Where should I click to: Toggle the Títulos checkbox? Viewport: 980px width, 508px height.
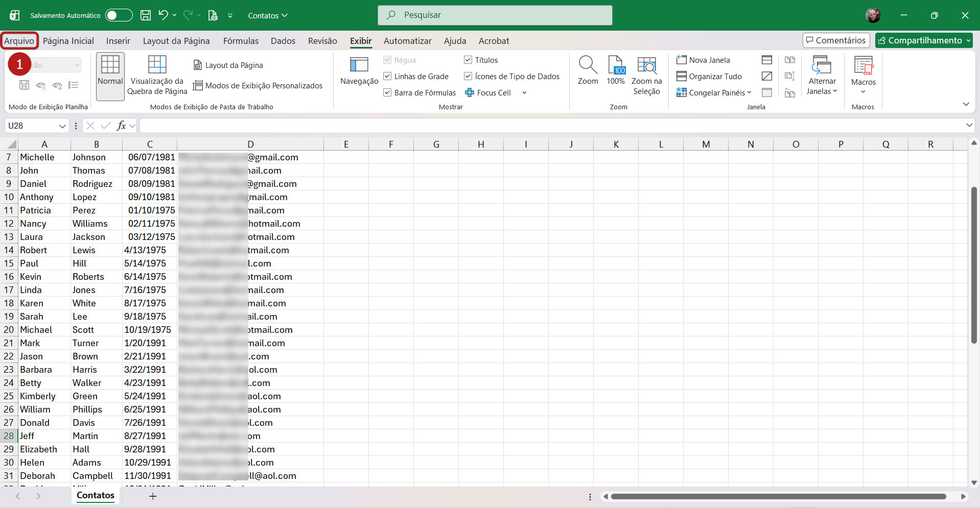(x=468, y=60)
